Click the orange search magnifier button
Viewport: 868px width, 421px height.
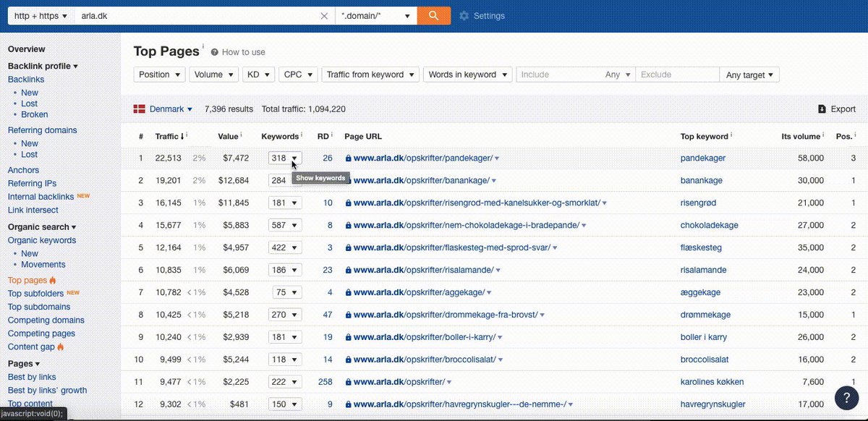(433, 15)
